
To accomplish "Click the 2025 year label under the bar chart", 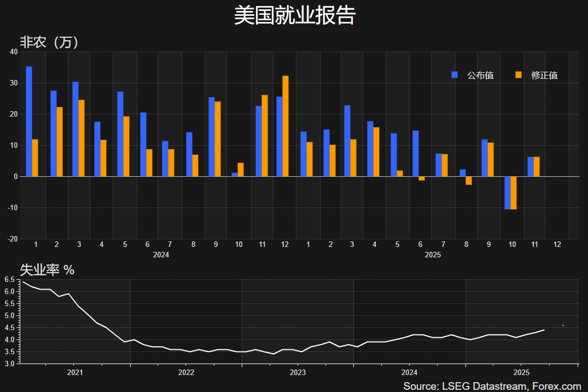I will 433,255.
